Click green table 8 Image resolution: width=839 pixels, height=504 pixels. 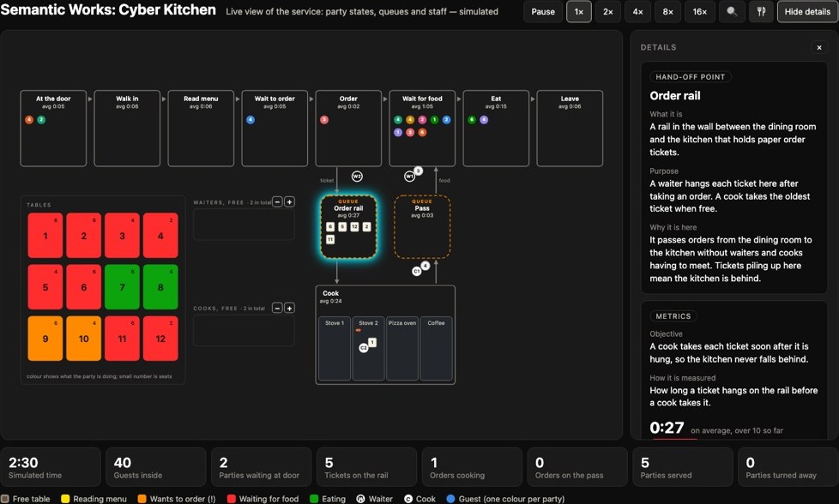(160, 287)
